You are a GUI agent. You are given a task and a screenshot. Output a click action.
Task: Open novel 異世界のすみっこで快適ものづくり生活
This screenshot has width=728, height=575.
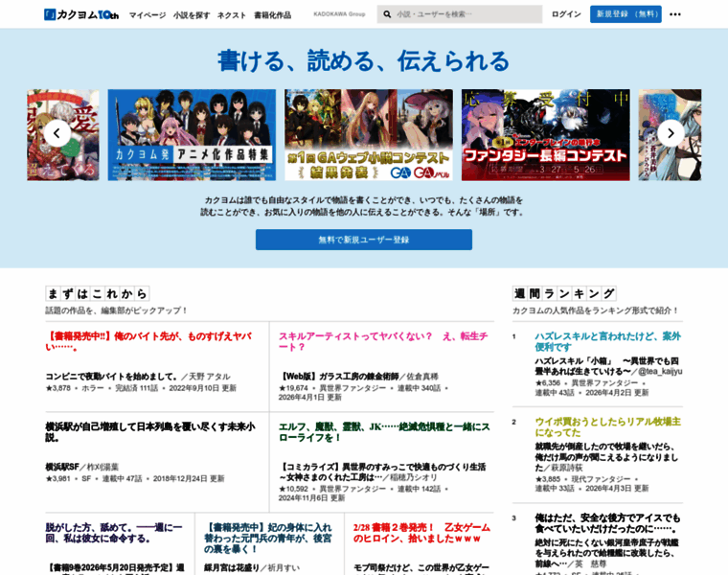click(x=382, y=471)
